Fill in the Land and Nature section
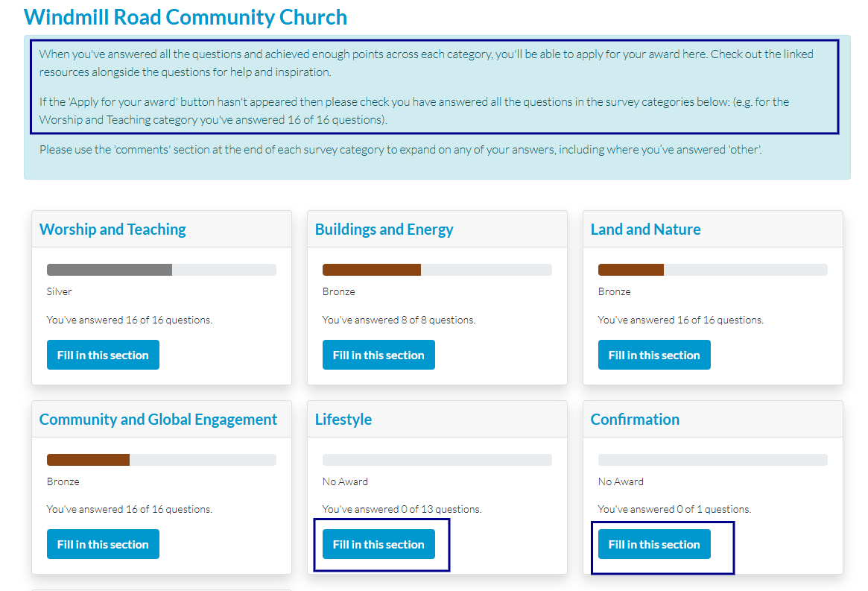The height and width of the screenshot is (591, 868). 654,355
